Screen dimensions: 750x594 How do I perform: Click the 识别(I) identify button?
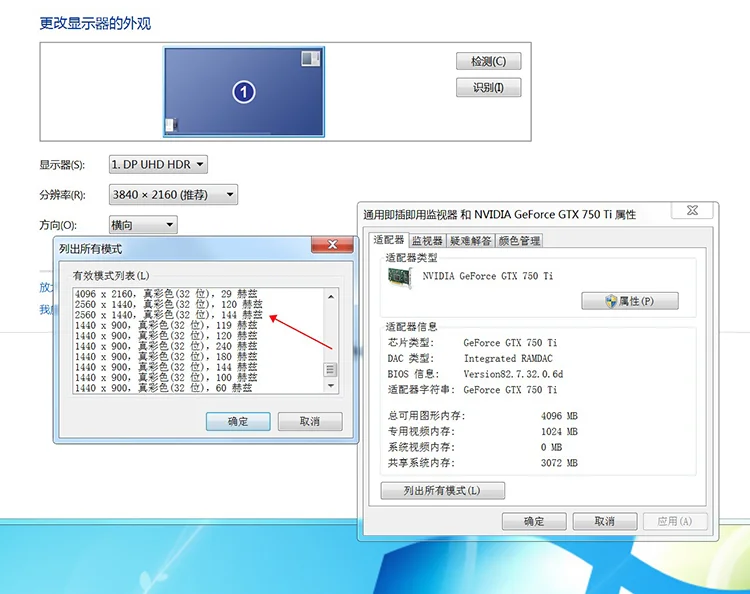[488, 88]
